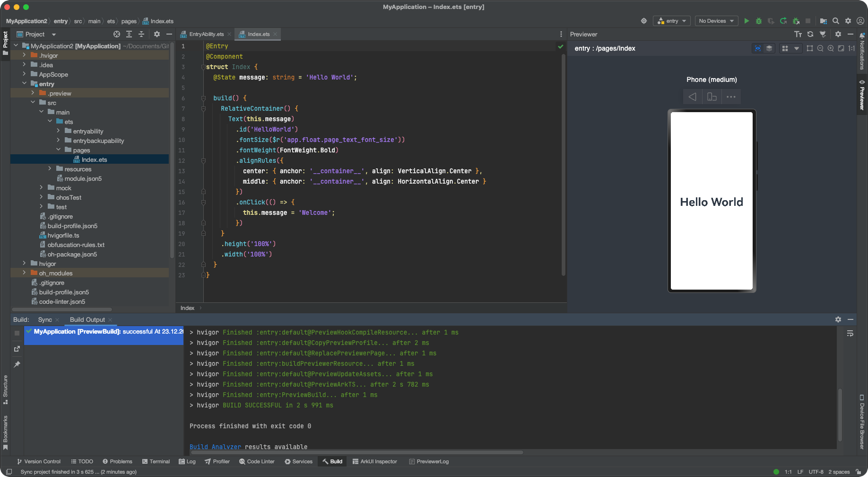
Task: Open the project structure icon in top toolbar
Action: click(x=824, y=21)
